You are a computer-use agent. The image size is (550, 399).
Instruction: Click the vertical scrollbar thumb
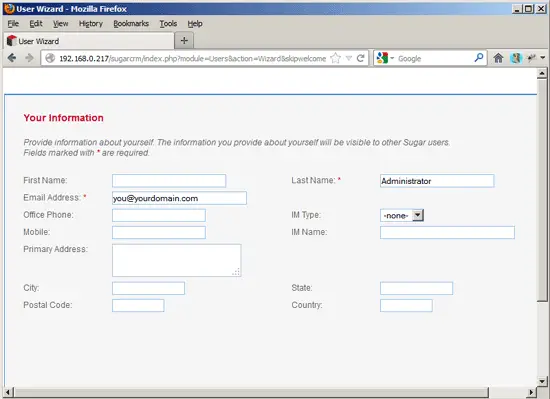tap(542, 190)
